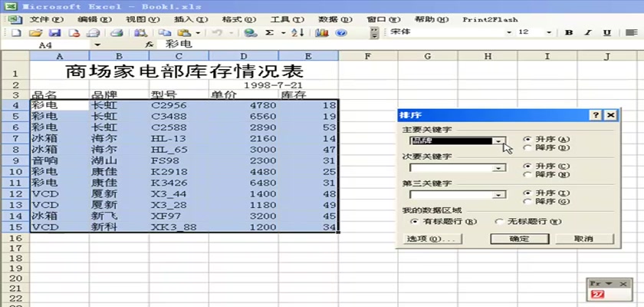This screenshot has height=307, width=644.
Task: Open the 插入(I) menu
Action: (191, 19)
